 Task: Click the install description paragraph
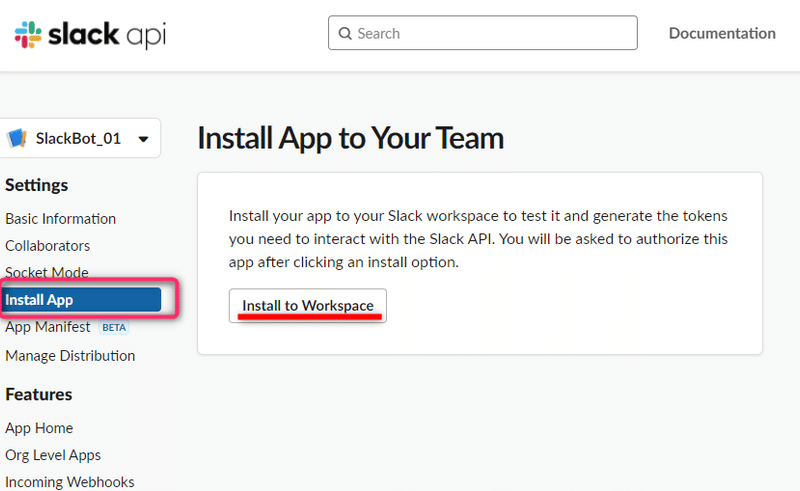478,239
